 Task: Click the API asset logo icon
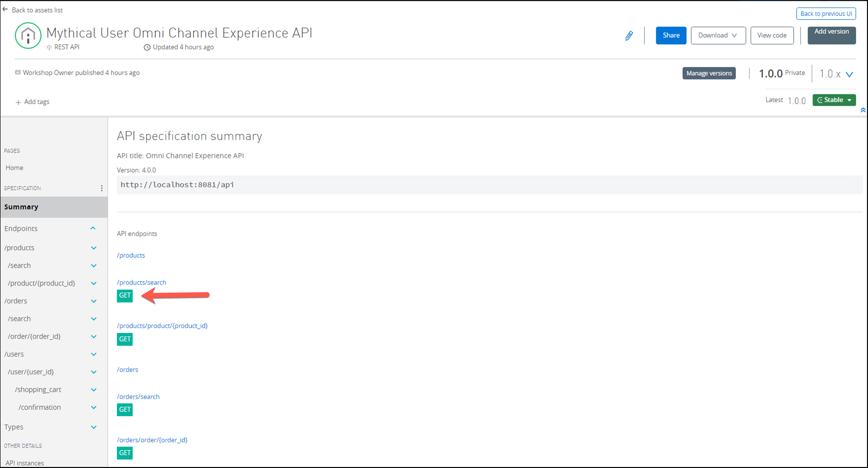28,36
